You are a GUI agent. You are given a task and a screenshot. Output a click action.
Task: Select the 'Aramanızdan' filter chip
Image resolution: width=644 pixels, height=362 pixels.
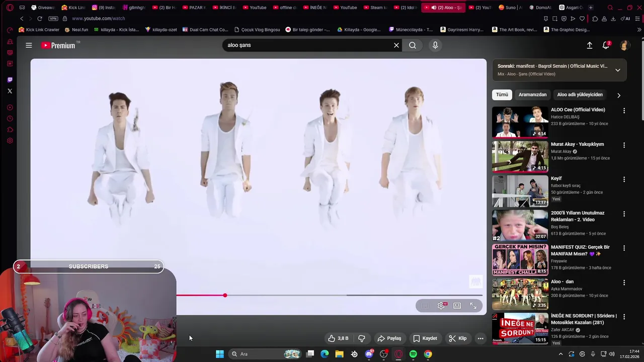532,95
